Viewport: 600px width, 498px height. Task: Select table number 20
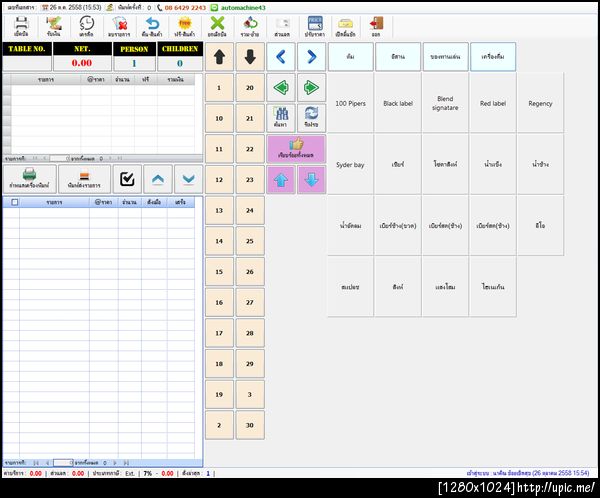point(250,88)
